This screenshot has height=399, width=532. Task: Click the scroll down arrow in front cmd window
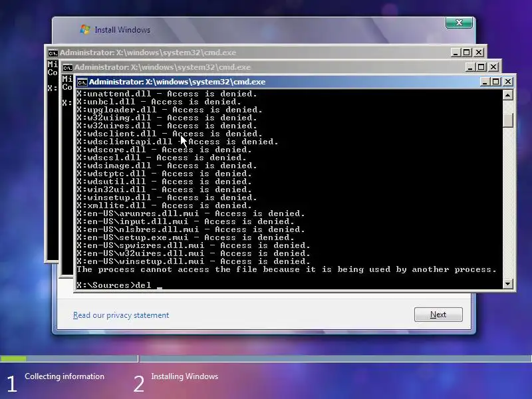[508, 284]
